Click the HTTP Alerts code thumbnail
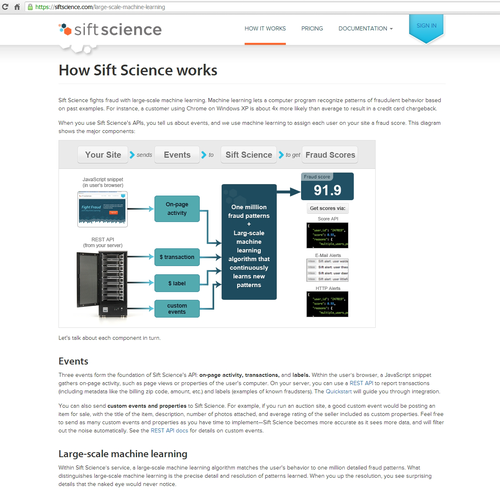This screenshot has width=500, height=500. (327, 304)
